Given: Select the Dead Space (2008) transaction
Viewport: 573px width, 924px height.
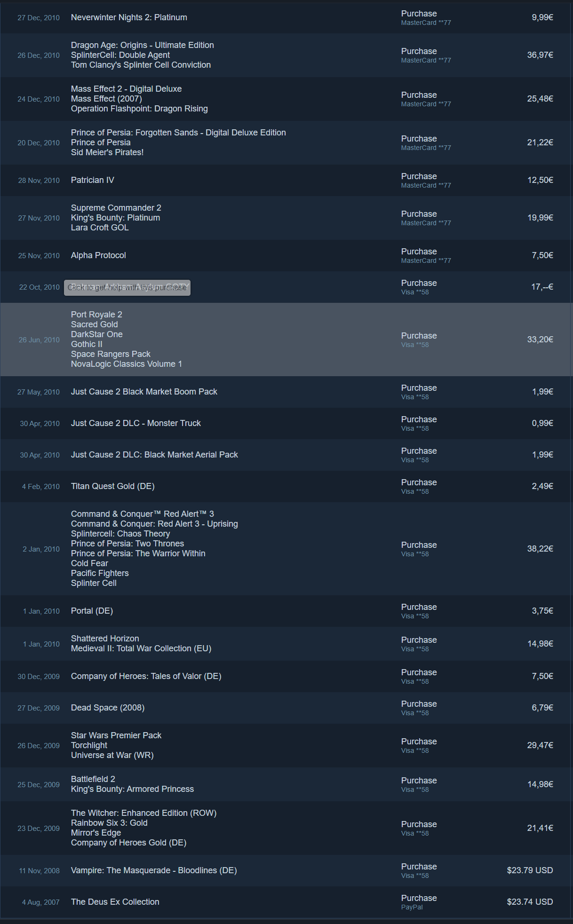Looking at the screenshot, I should tap(286, 708).
